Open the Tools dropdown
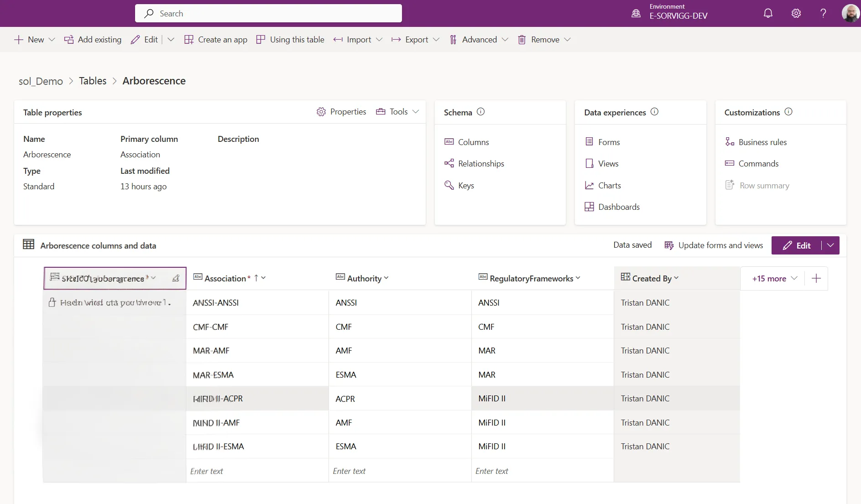This screenshot has width=861, height=504. pos(397,112)
